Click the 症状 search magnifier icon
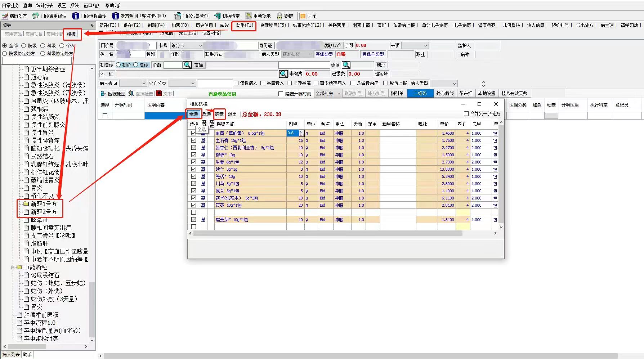The width and height of the screenshot is (644, 359). [346, 65]
